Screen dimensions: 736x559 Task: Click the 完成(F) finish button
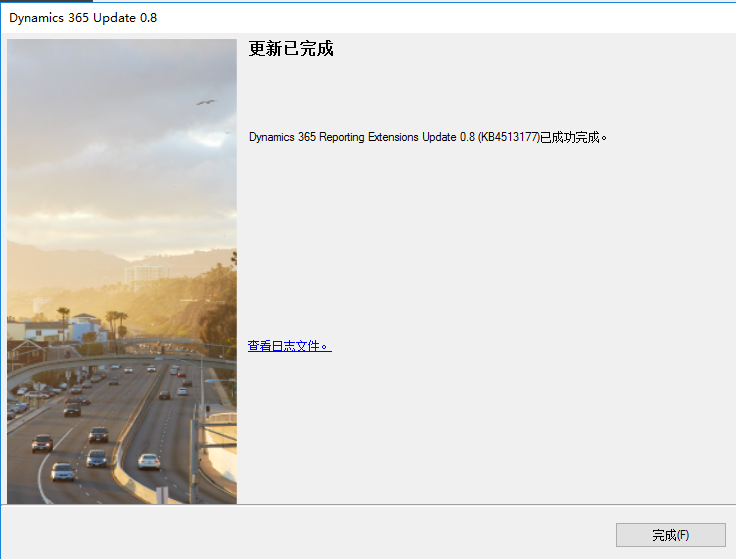[670, 535]
